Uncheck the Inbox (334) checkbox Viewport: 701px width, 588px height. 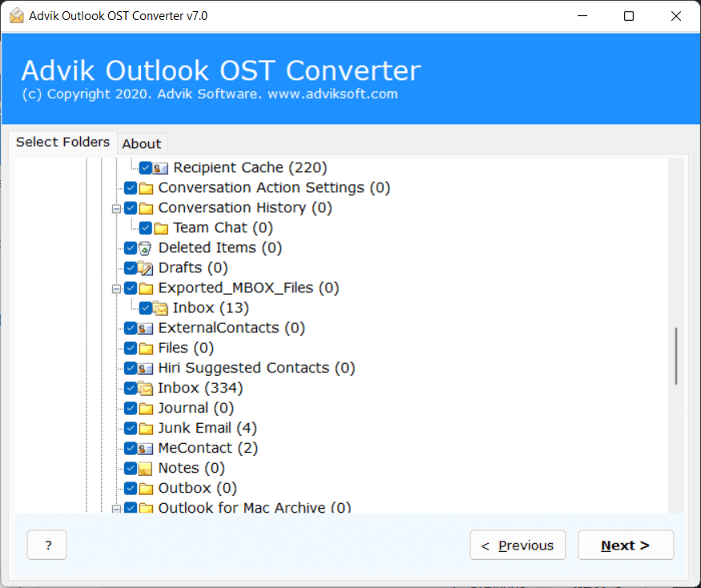[x=131, y=388]
